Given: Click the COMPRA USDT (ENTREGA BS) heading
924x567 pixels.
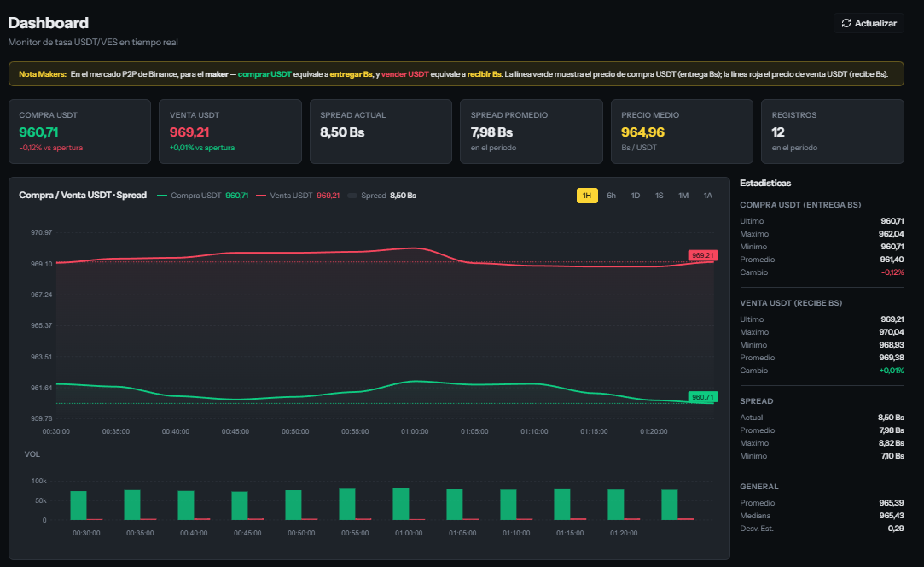Looking at the screenshot, I should click(x=800, y=205).
